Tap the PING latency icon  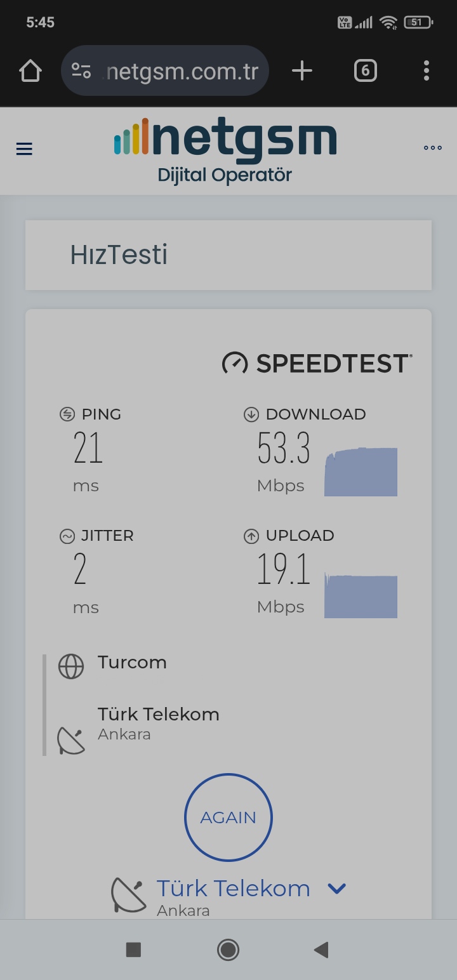tap(67, 414)
